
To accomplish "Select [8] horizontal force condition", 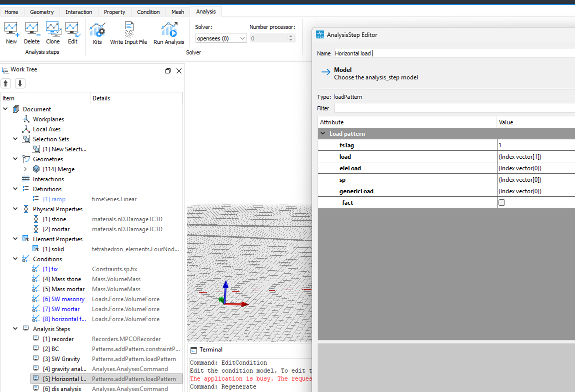I will [64, 319].
